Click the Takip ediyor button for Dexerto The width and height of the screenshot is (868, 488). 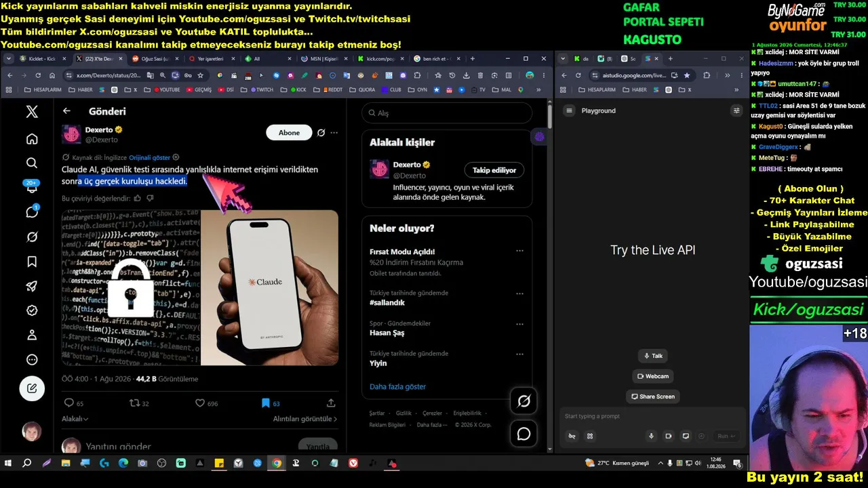(494, 170)
